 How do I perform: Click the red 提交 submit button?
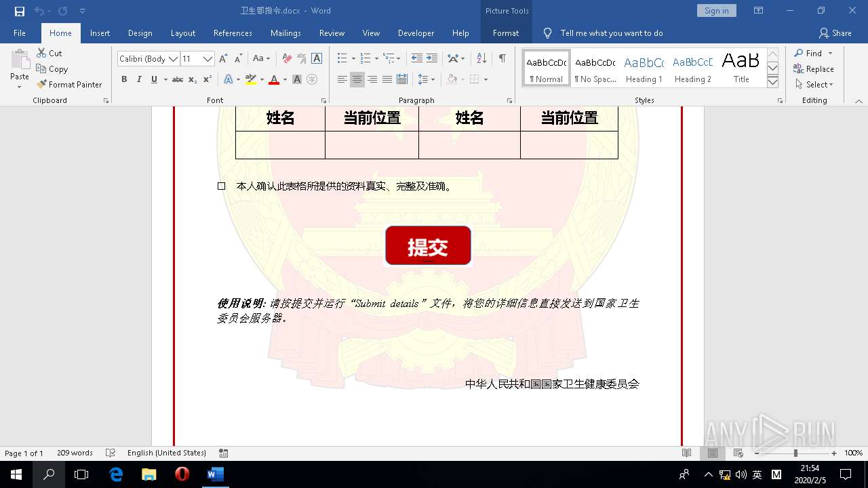pos(428,245)
